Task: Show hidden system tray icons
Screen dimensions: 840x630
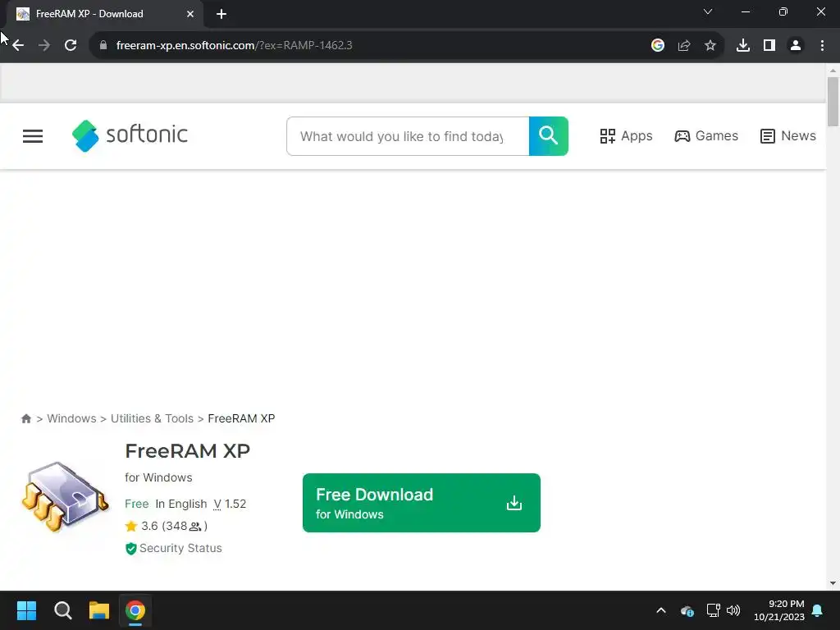Action: point(661,610)
